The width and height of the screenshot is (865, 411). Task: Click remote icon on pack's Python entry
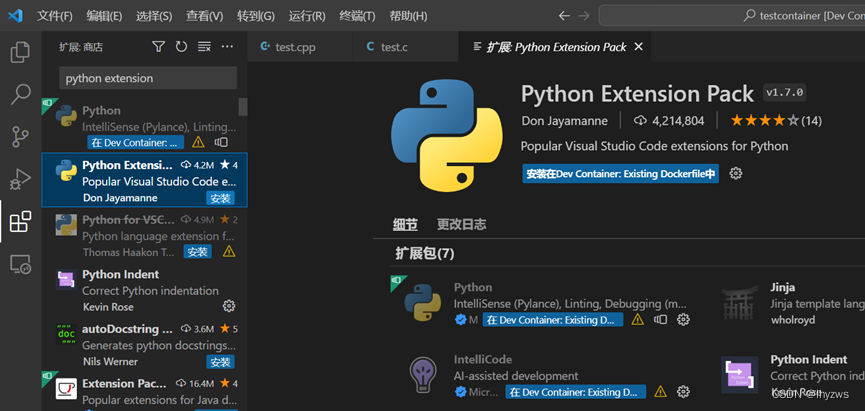click(x=661, y=319)
